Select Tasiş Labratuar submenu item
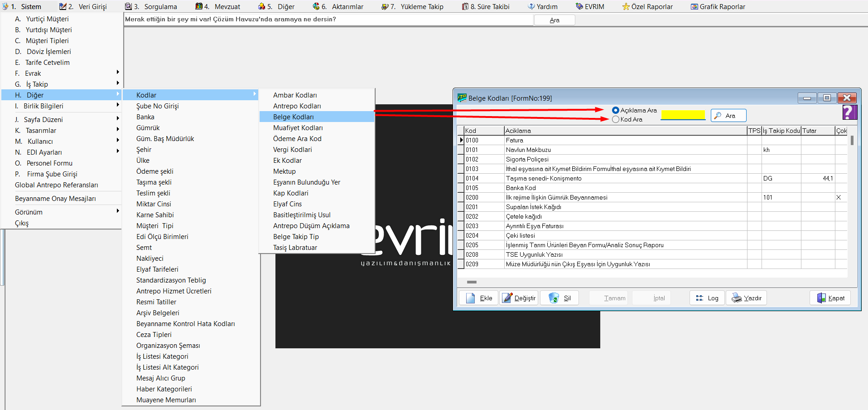868x410 pixels. tap(317, 248)
